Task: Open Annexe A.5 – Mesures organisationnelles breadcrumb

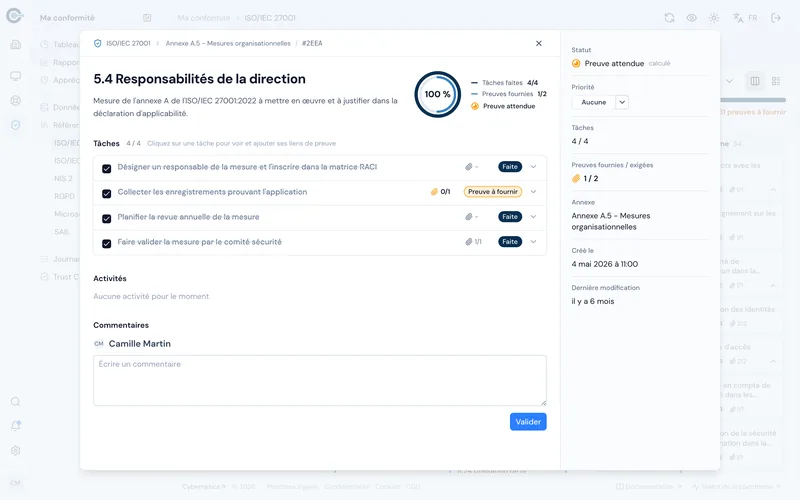Action: point(228,43)
